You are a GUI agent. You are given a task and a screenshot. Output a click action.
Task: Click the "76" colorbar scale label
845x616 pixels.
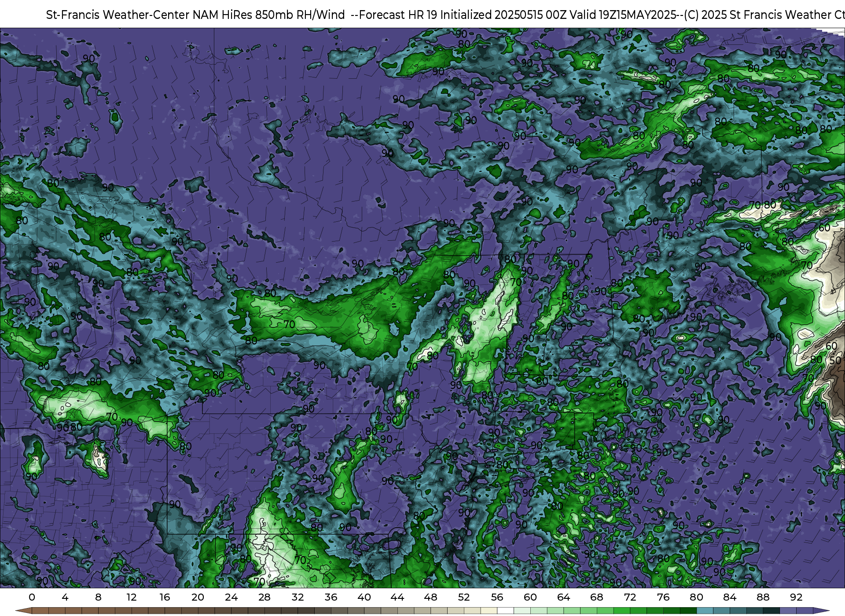(663, 597)
